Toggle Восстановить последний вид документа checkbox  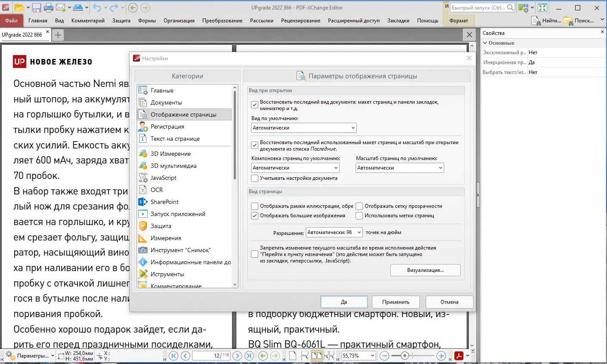click(254, 105)
